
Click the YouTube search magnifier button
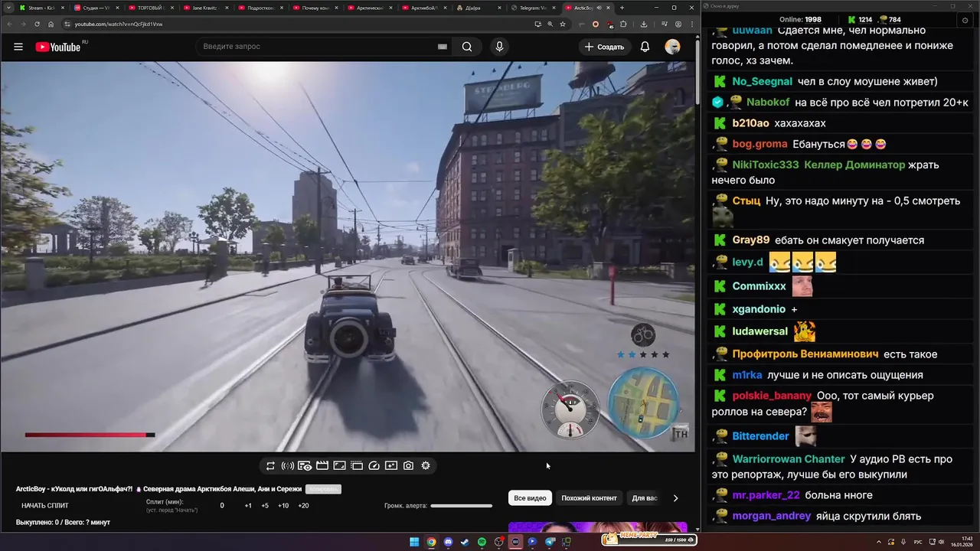tap(467, 47)
